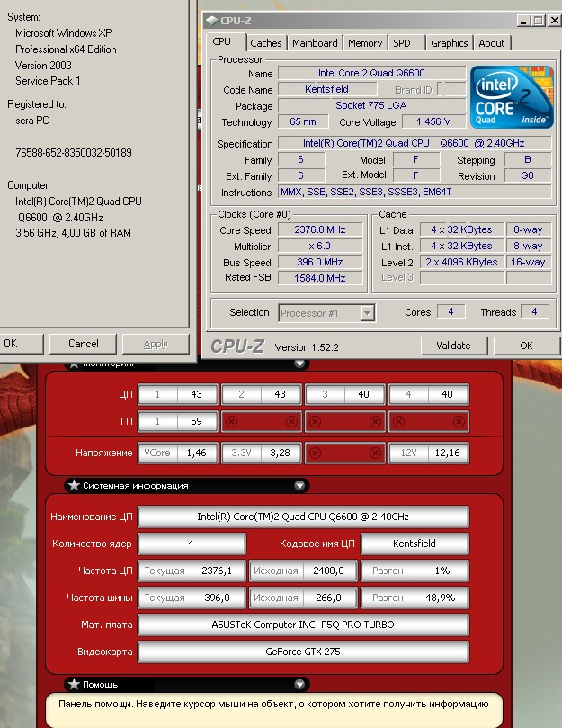
Task: Switch to the Memory tab
Action: pos(365,43)
